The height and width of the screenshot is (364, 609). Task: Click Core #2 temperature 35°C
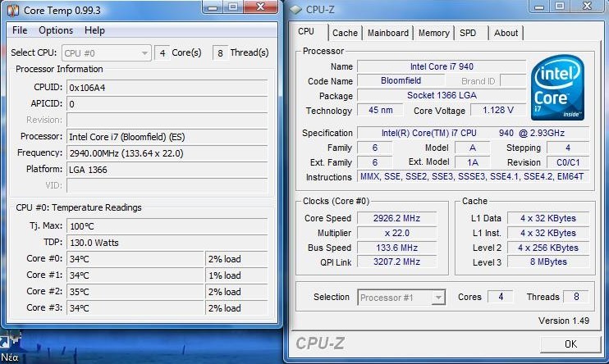(x=135, y=292)
